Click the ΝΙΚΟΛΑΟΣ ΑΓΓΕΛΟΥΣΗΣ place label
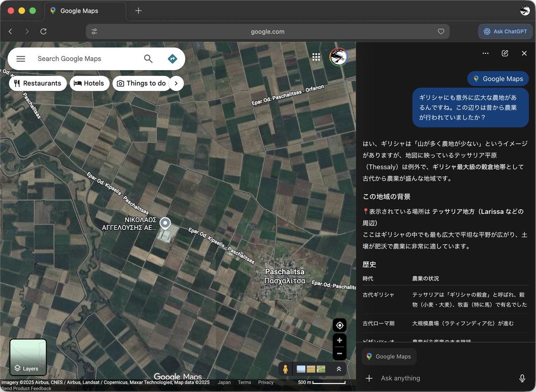536x392 pixels. tap(130, 224)
